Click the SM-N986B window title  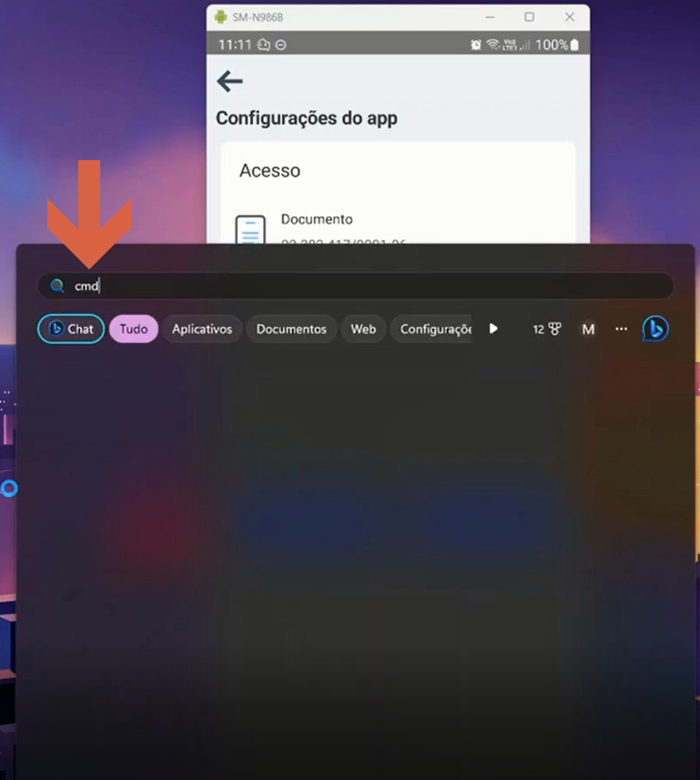click(x=258, y=17)
